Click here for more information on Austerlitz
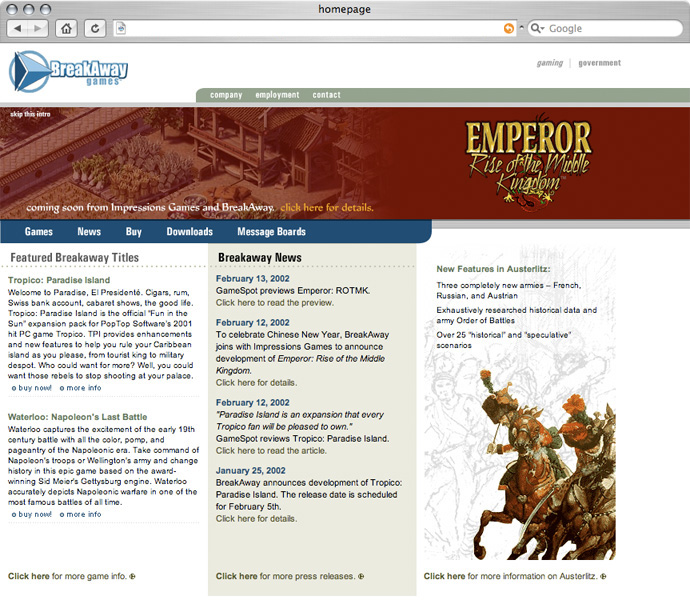This screenshot has height=616, width=690. pyautogui.click(x=515, y=576)
